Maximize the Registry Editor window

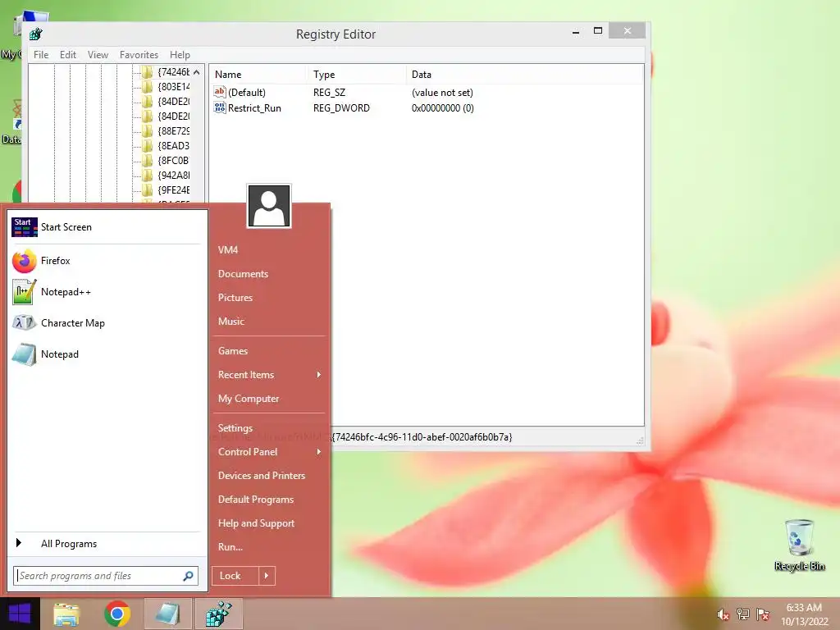point(598,31)
